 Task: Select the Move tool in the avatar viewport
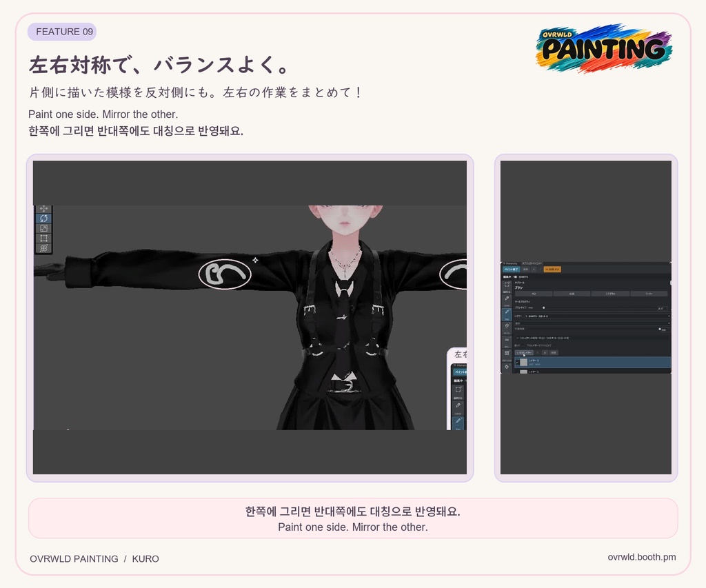[43, 208]
